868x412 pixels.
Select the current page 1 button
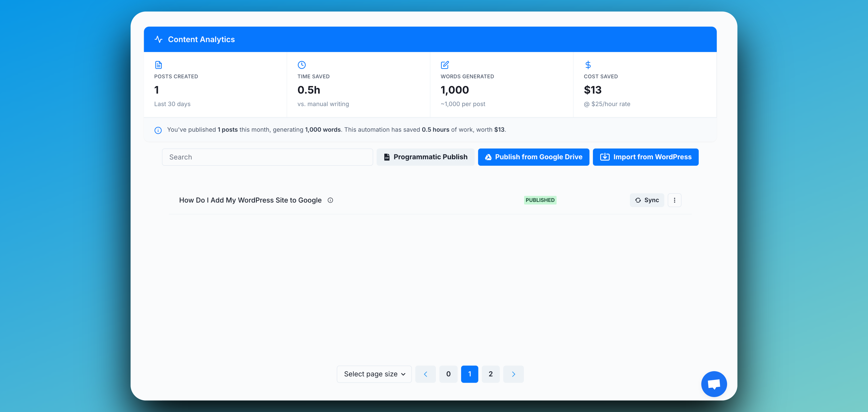point(469,374)
